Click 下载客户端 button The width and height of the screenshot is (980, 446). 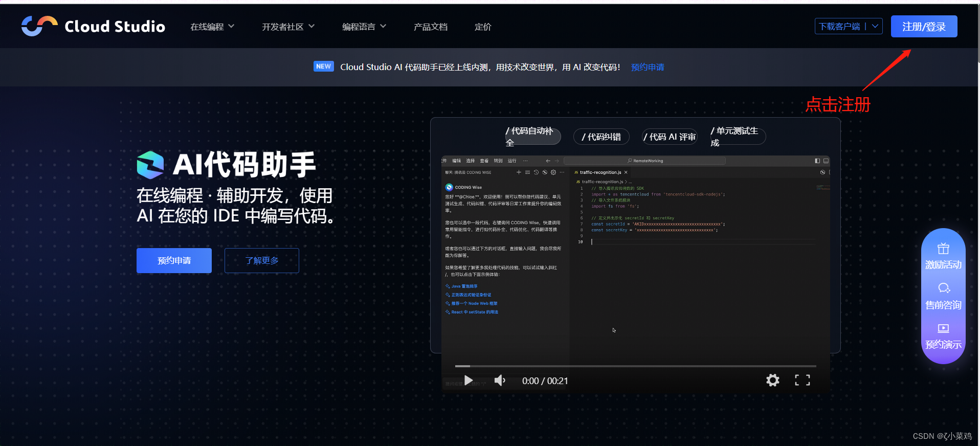pos(840,26)
